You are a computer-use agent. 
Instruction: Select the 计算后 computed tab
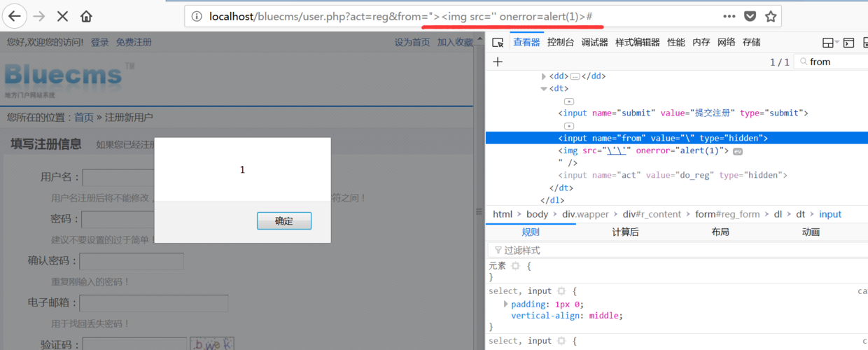[625, 232]
